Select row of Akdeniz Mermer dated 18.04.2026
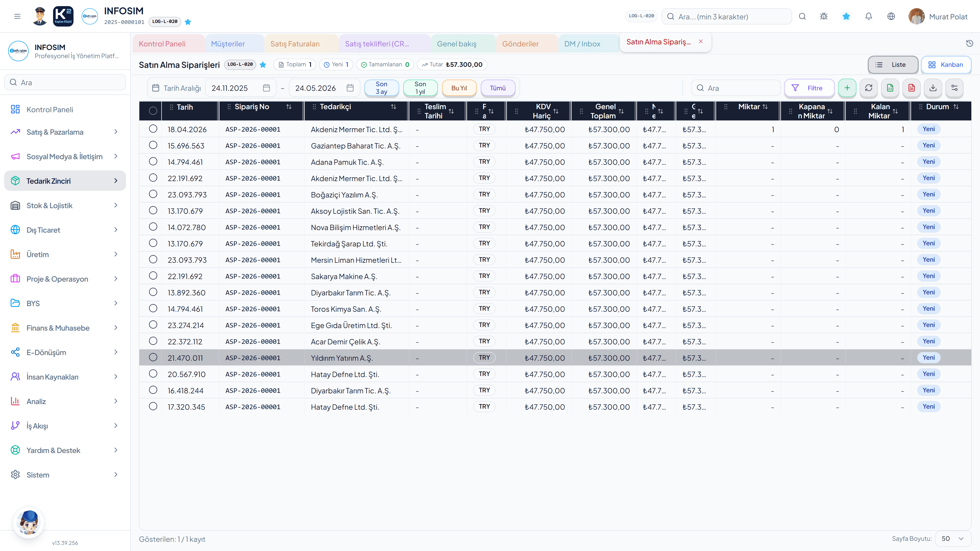 (153, 129)
